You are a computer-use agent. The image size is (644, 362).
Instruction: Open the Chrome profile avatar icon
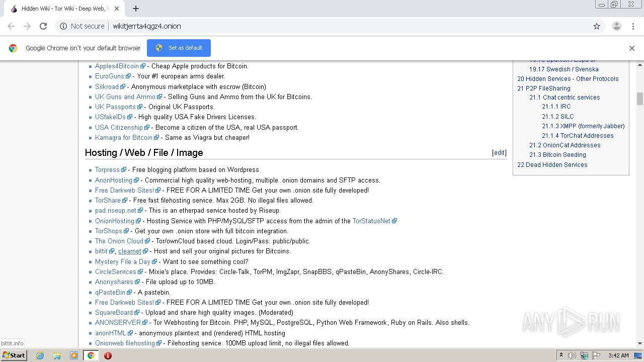[x=616, y=26]
